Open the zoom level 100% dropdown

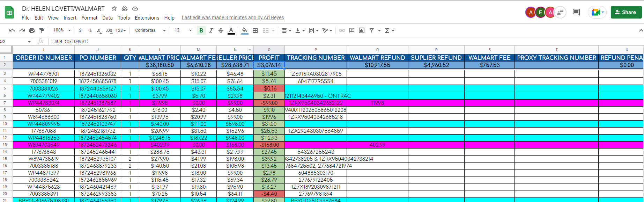click(x=62, y=30)
